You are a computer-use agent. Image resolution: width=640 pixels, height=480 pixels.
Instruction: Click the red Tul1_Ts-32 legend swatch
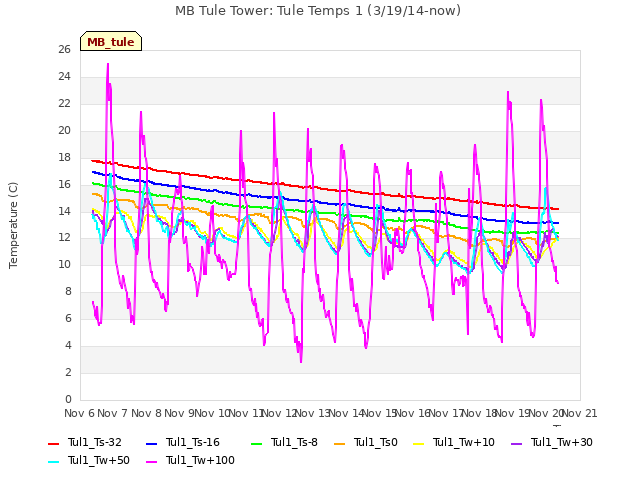(53, 443)
